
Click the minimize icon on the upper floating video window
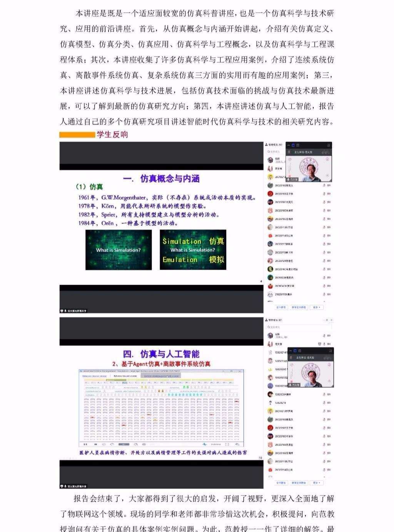(x=288, y=145)
